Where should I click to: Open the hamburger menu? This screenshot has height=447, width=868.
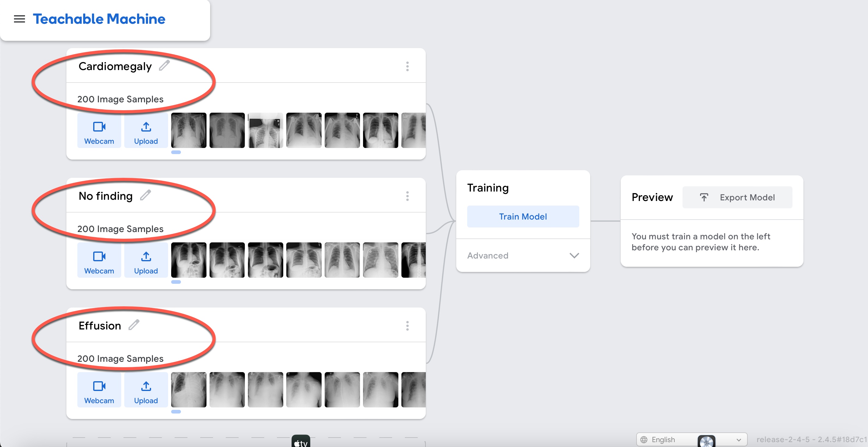click(x=19, y=19)
